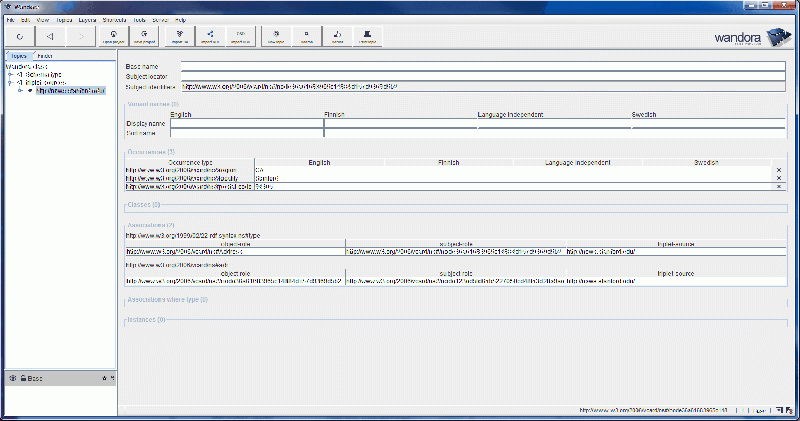Go back with the left arrow button
The width and height of the screenshot is (800, 421).
coord(49,37)
